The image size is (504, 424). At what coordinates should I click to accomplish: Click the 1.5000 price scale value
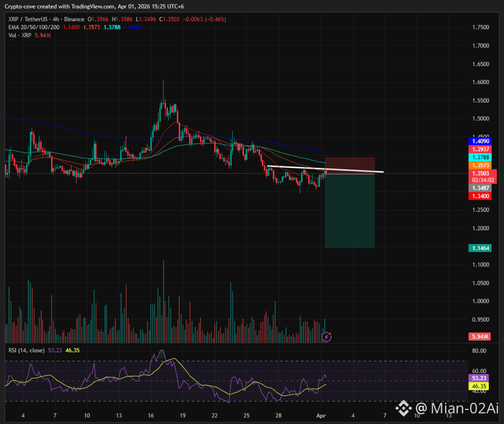(x=480, y=119)
